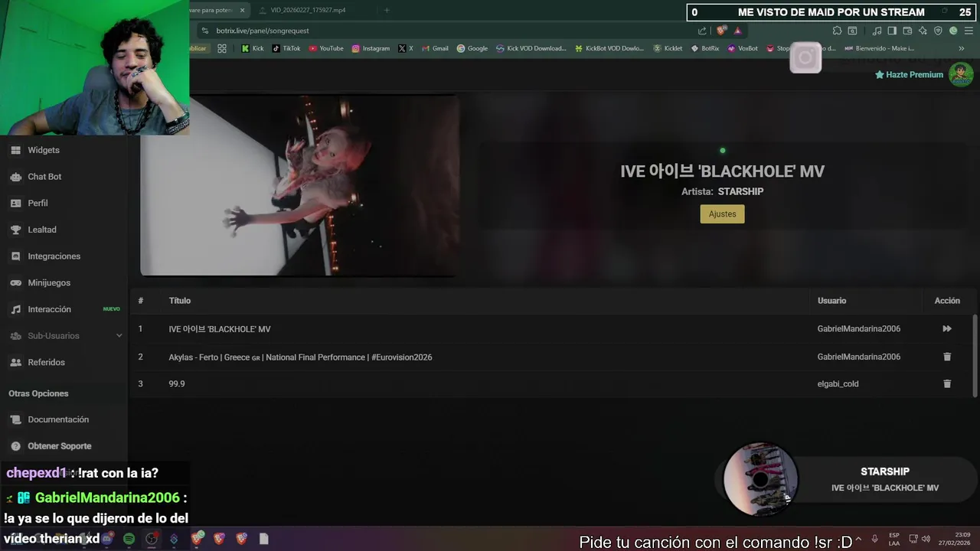Click the Brave Shields lion icon

tap(721, 31)
